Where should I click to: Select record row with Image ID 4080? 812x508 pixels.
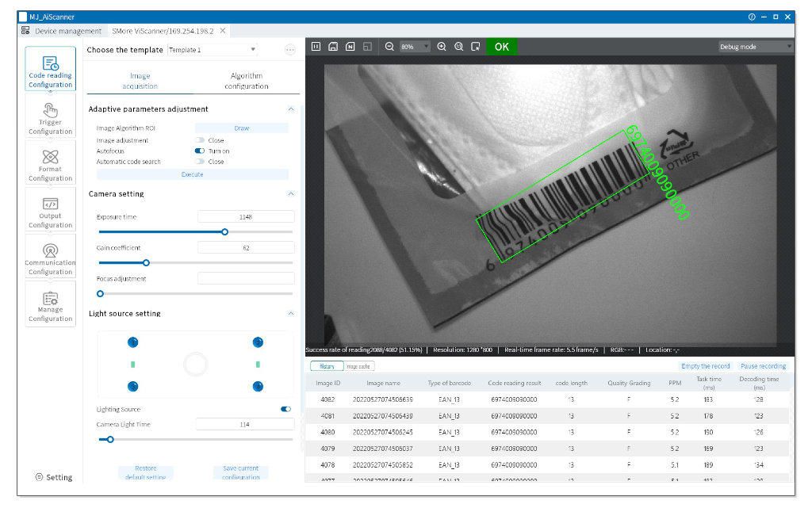click(547, 432)
